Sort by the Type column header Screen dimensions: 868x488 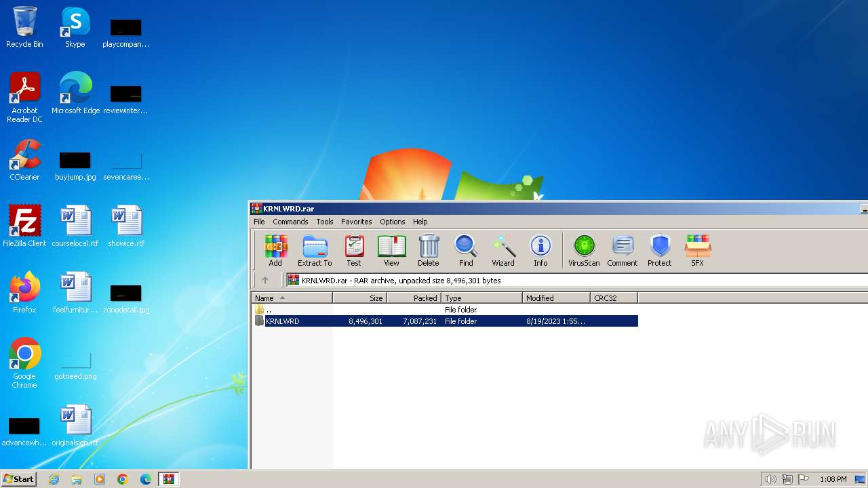click(482, 298)
